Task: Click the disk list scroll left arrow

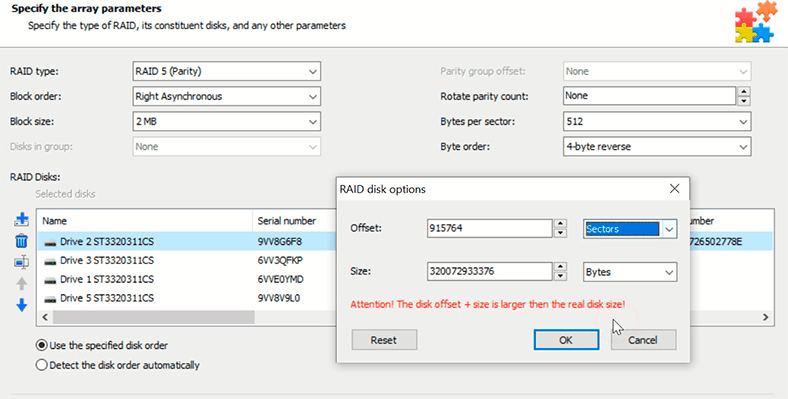Action: click(x=45, y=317)
